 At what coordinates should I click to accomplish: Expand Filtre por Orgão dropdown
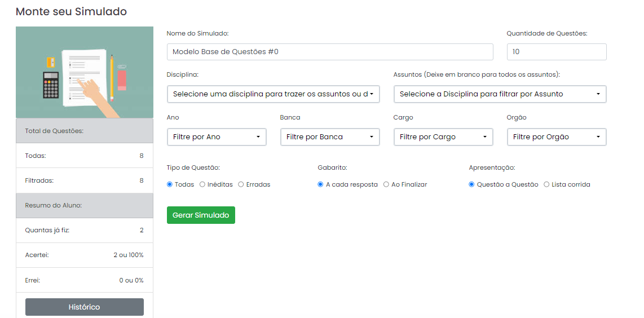point(557,137)
